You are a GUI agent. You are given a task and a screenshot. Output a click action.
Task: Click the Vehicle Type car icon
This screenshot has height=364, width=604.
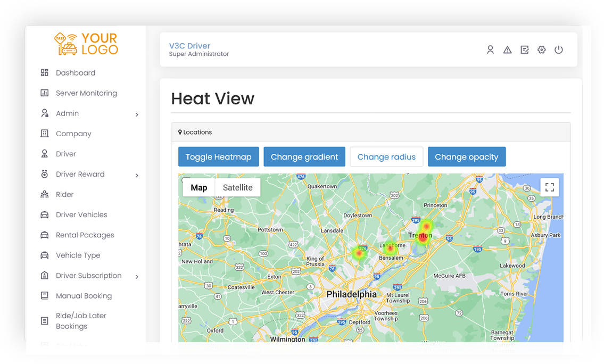[45, 255]
